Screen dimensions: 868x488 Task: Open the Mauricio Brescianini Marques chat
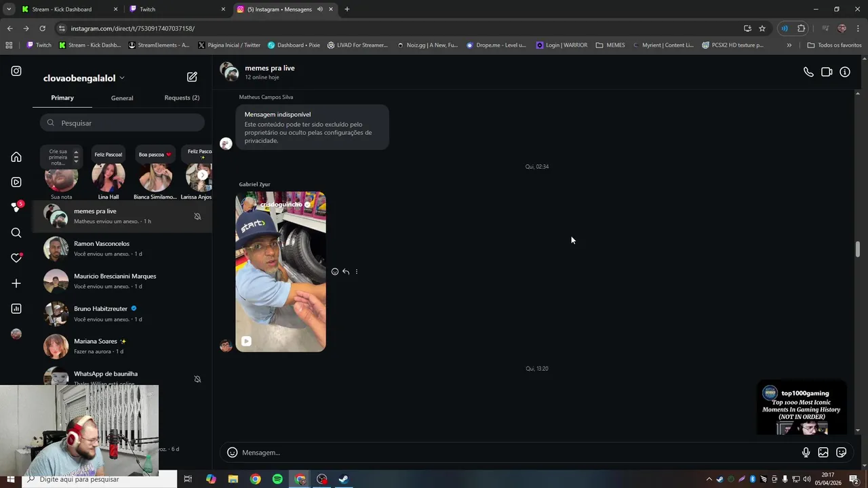pos(122,281)
